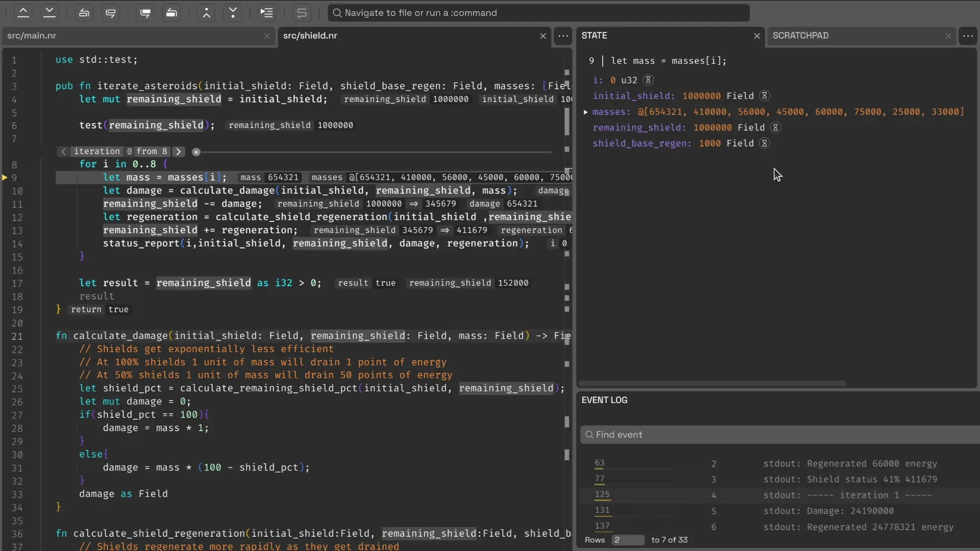Click the iteration slider handle above loop
The height and width of the screenshot is (551, 980).
[196, 152]
